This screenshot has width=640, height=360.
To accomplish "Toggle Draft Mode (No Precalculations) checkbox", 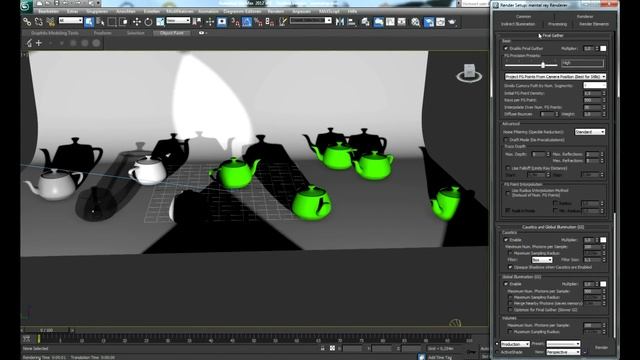I will pos(506,140).
